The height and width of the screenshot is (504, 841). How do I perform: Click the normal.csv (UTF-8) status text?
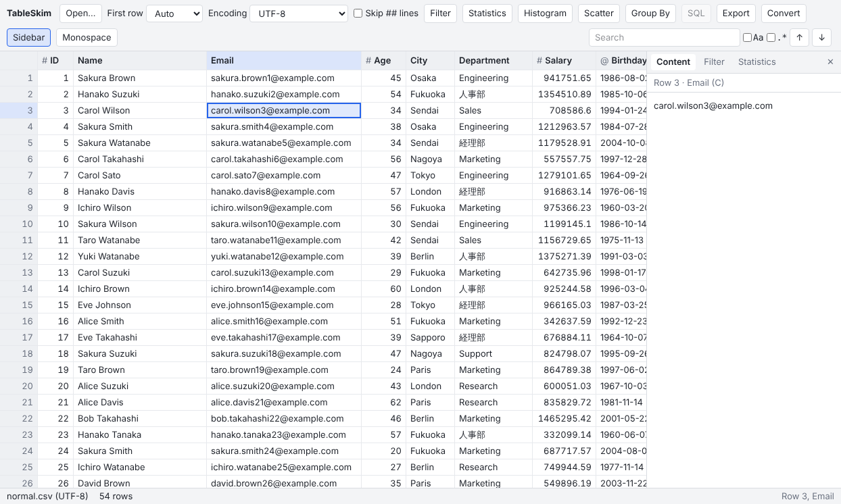47,496
